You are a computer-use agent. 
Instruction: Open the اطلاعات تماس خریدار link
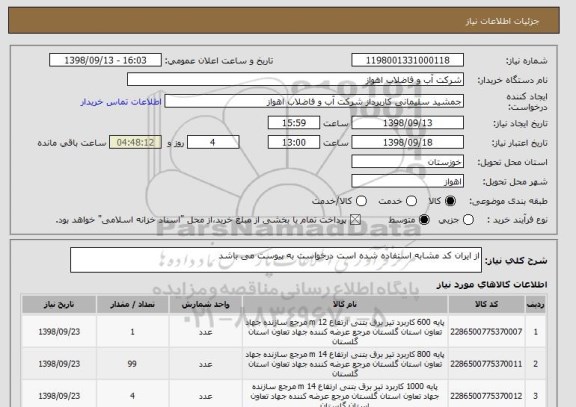point(121,102)
